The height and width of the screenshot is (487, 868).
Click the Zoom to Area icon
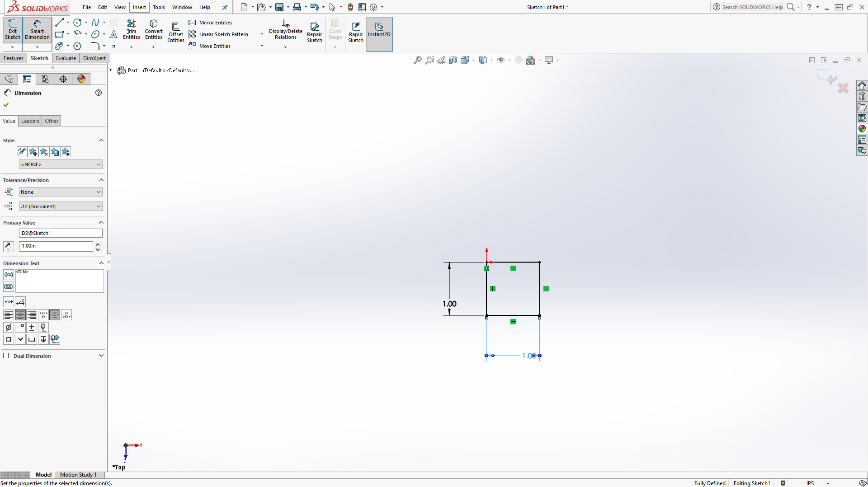click(429, 60)
